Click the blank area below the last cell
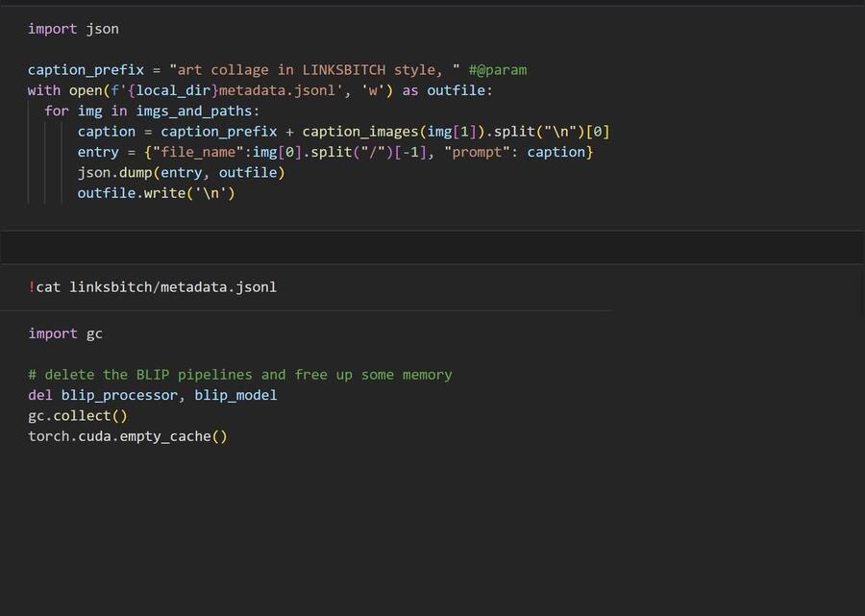 [x=432, y=538]
